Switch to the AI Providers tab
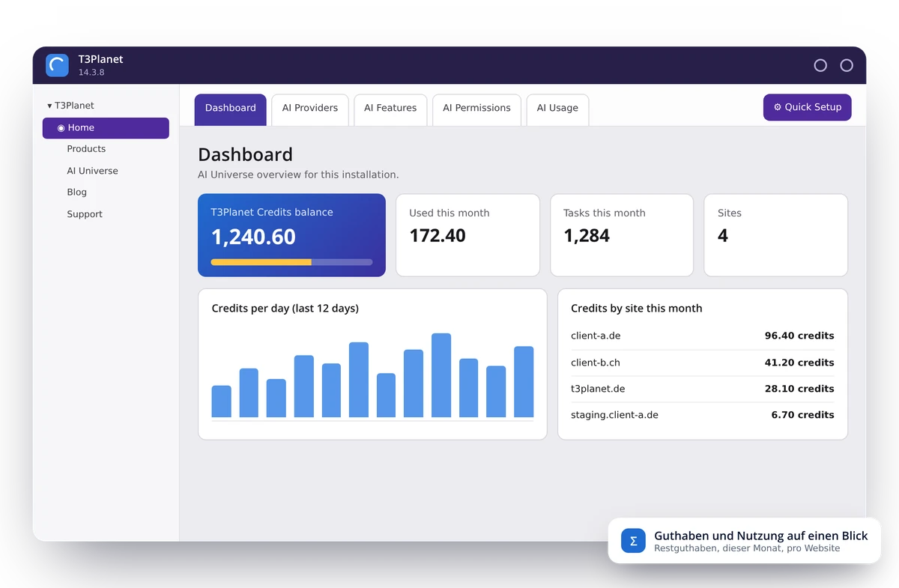Viewport: 899px width, 588px height. coord(310,109)
